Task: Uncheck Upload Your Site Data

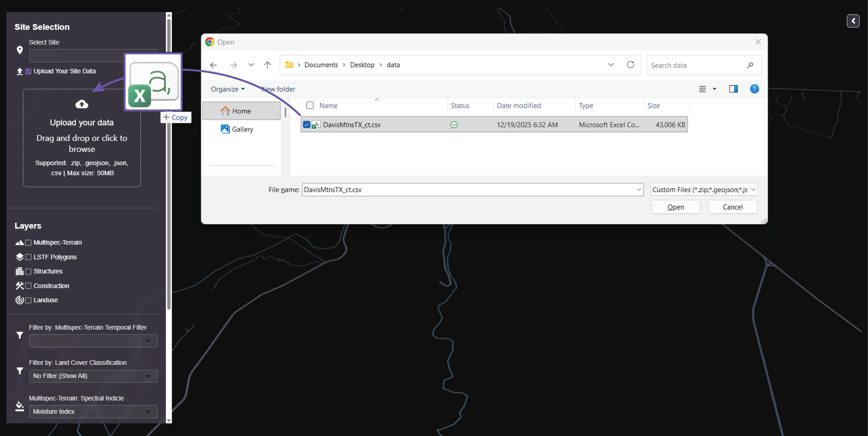Action: (x=28, y=72)
